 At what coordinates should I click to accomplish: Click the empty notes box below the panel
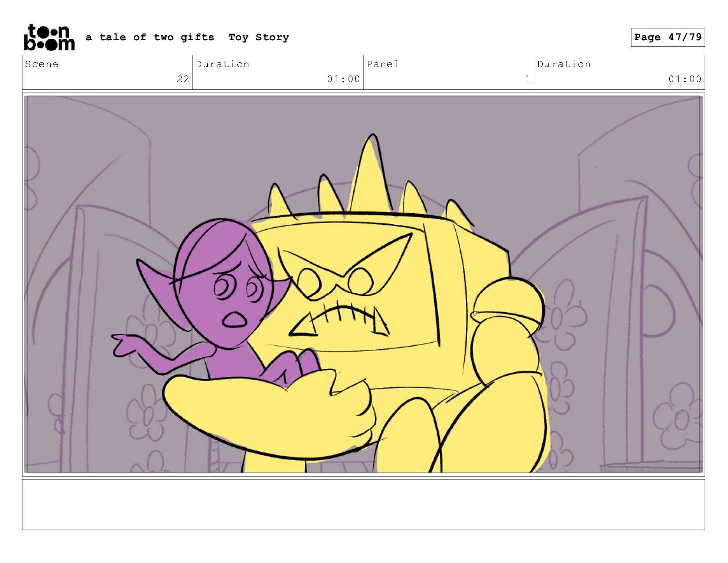click(x=364, y=505)
